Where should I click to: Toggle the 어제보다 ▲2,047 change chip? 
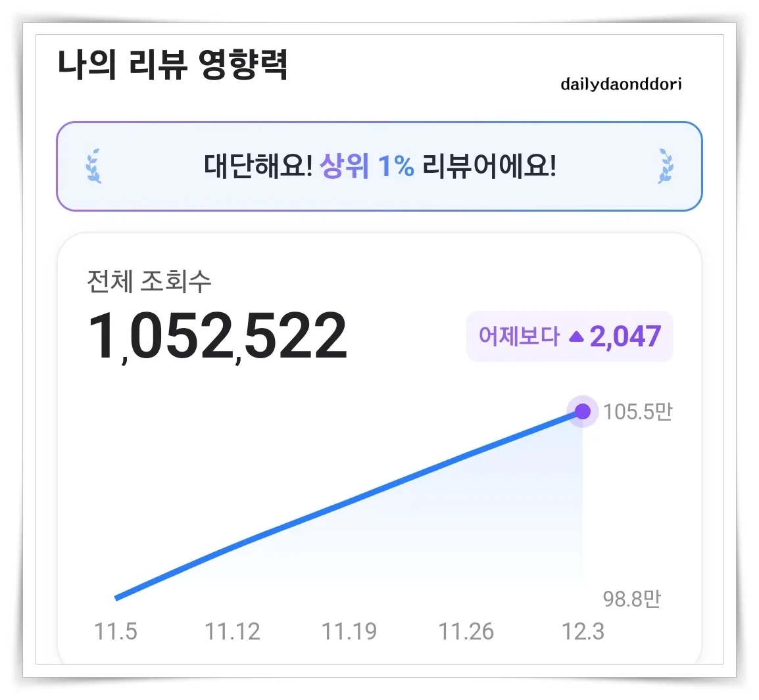[x=569, y=336]
